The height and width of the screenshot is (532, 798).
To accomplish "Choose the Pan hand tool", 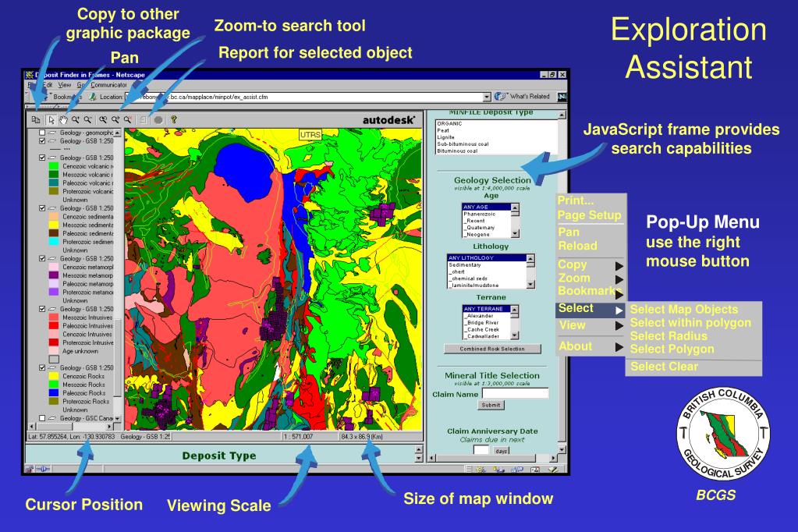I will coord(63,120).
